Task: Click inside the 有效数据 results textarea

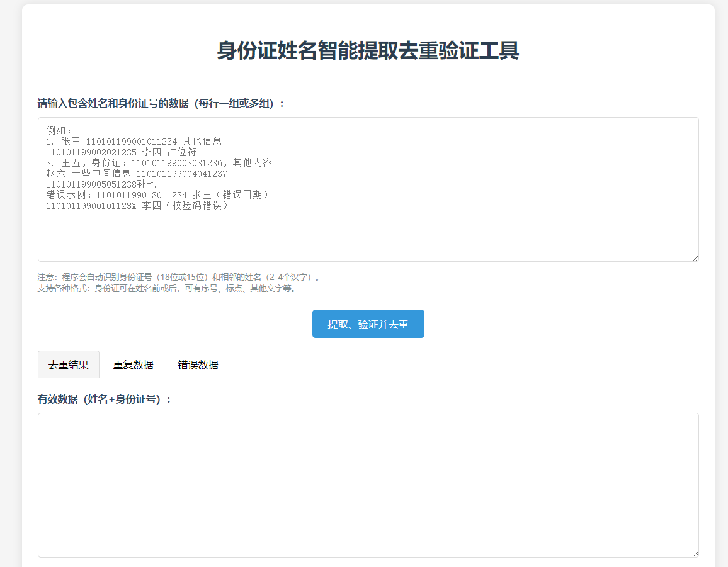Action: coord(368,485)
